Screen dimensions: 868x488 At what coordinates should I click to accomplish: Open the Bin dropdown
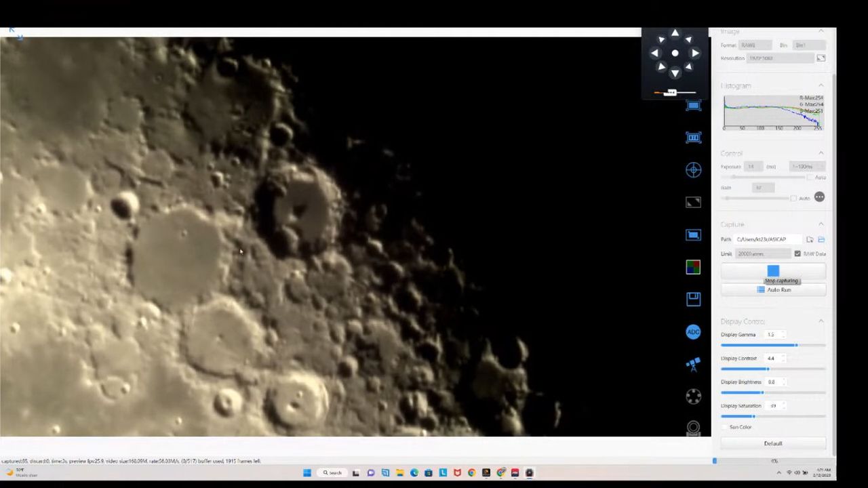(808, 45)
